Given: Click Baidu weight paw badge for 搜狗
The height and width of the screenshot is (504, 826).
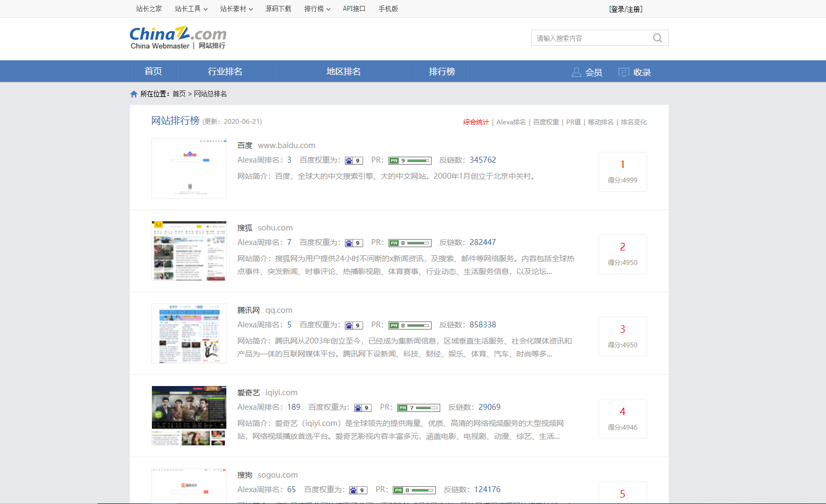Looking at the screenshot, I should (x=358, y=490).
